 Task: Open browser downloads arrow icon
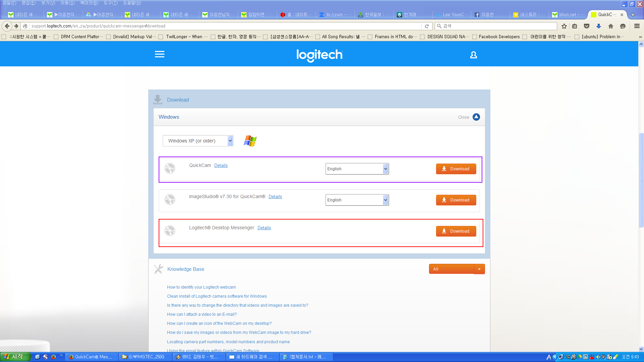tap(599, 26)
